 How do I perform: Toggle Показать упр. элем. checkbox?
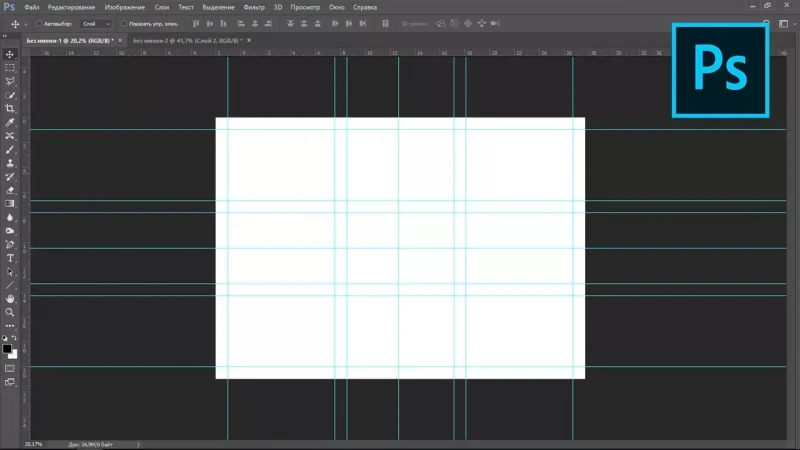point(123,23)
